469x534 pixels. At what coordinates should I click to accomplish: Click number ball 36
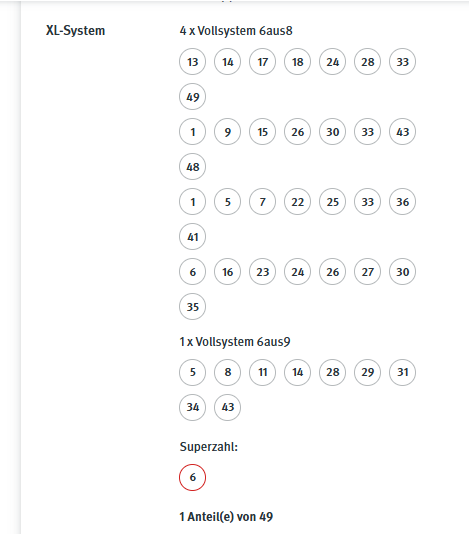[x=402, y=202]
